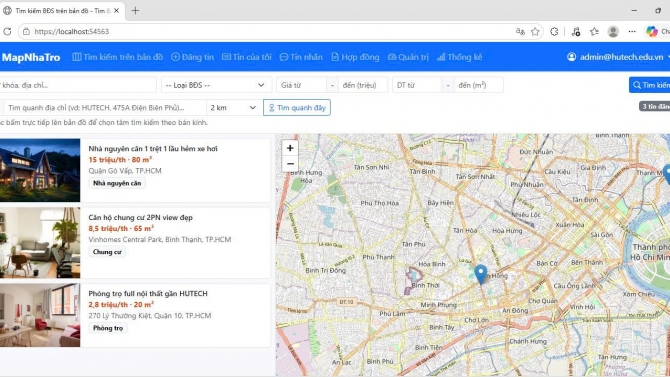Click the Tìm kiếm search button
670x377 pixels.
tap(650, 85)
